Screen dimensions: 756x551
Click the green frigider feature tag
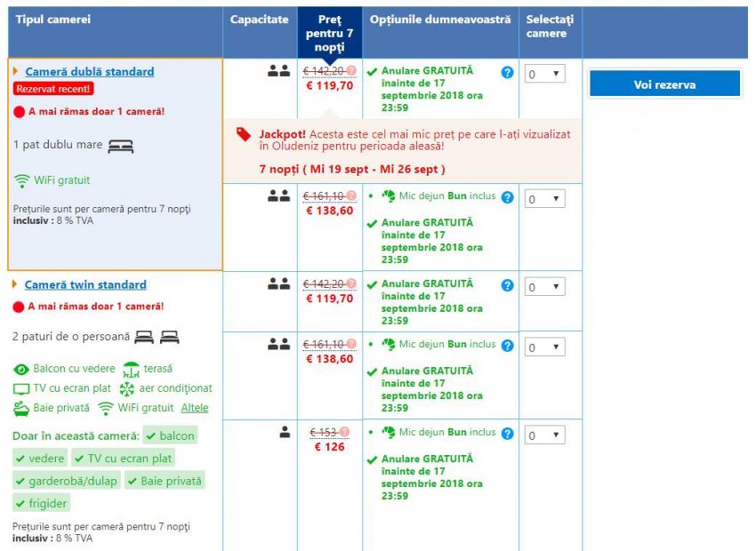(42, 504)
